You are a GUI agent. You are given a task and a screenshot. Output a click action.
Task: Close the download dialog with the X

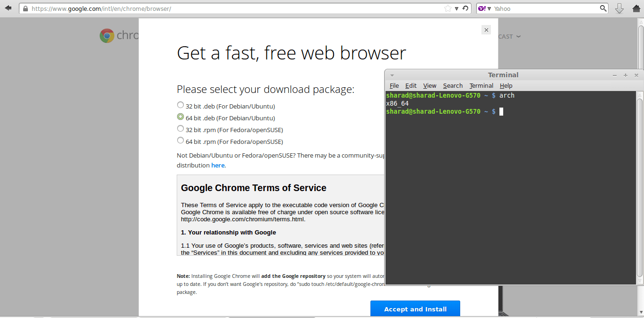[486, 30]
